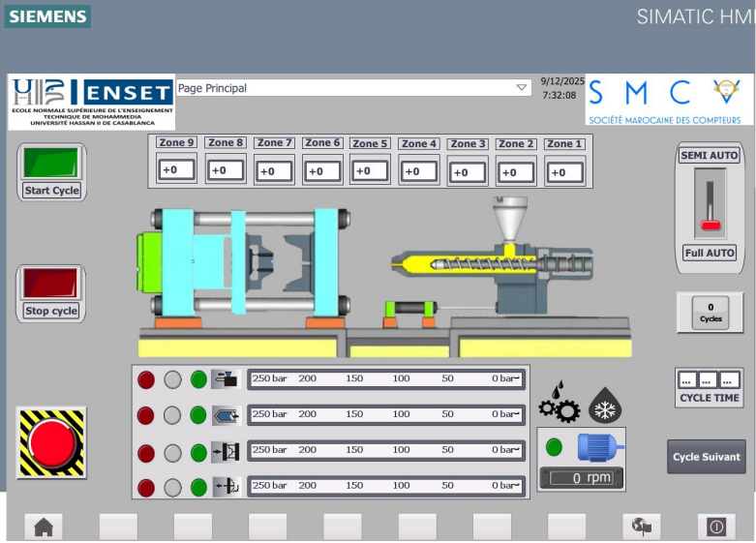This screenshot has width=756, height=543.
Task: Click the injection unit carriage icon in first pressure row
Action: pyautogui.click(x=227, y=379)
